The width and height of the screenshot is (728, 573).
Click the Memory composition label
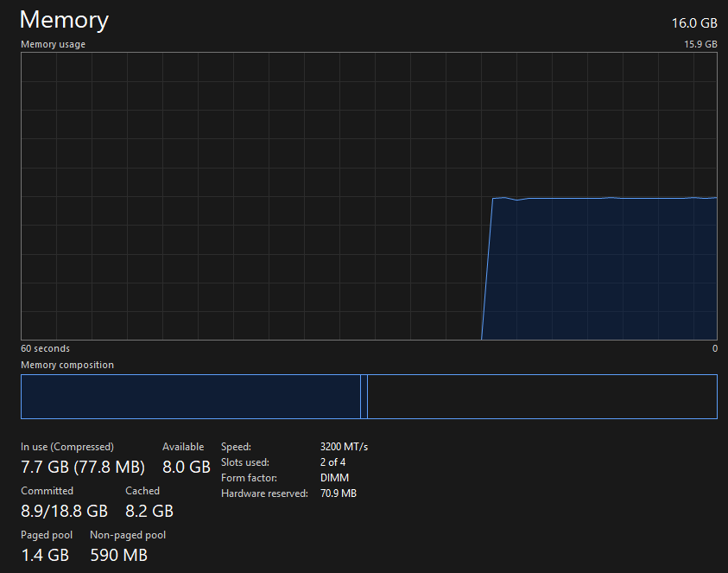tap(67, 365)
